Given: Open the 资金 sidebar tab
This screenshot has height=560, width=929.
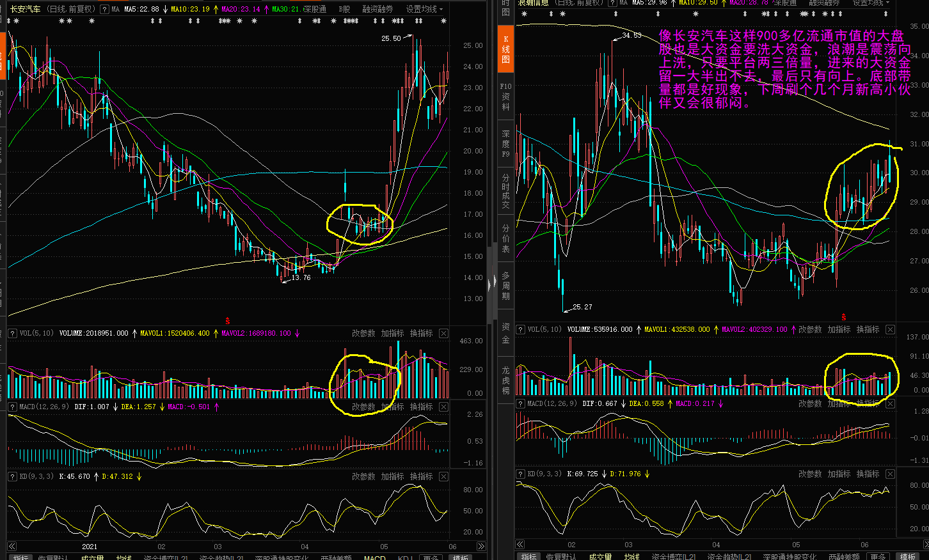Looking at the screenshot, I should [x=505, y=332].
